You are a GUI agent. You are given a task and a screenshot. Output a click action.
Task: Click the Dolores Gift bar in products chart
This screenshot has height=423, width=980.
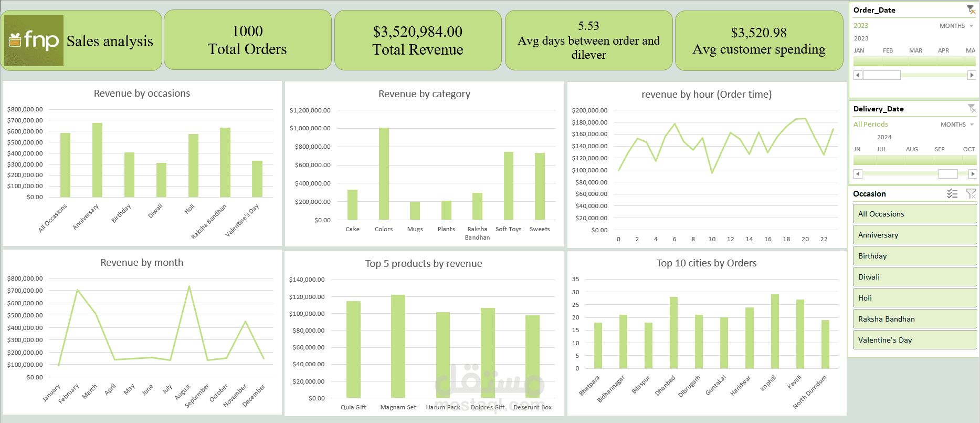pyautogui.click(x=488, y=353)
